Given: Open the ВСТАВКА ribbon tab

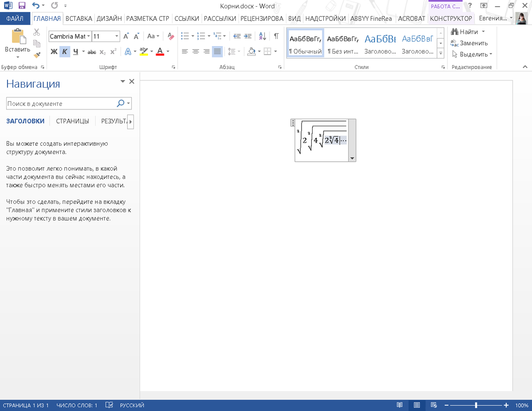Looking at the screenshot, I should 78,19.
